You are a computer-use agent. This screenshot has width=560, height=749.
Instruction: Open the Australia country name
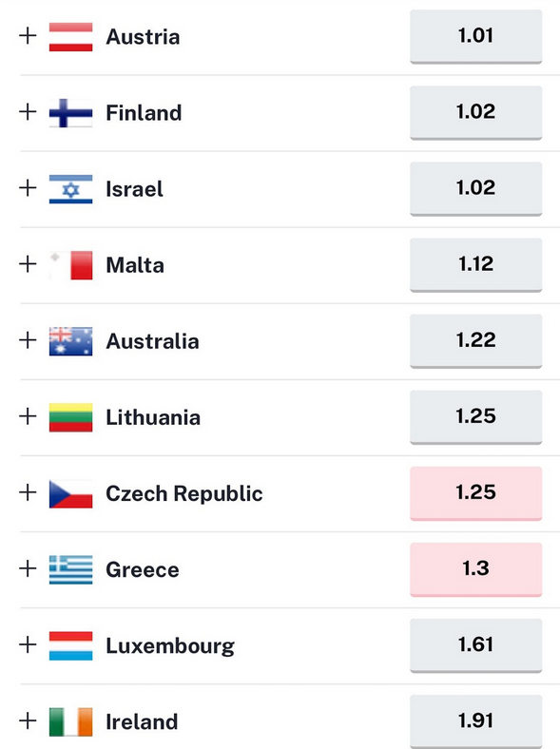(x=152, y=341)
